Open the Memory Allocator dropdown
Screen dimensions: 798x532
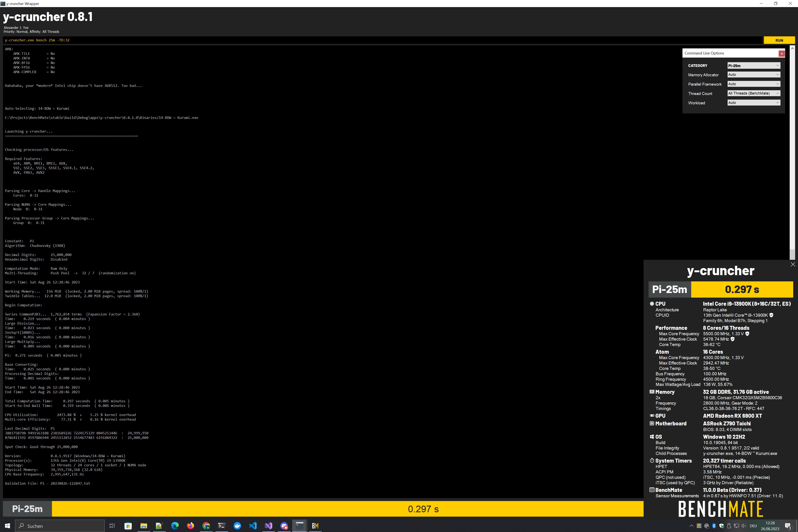tap(754, 75)
